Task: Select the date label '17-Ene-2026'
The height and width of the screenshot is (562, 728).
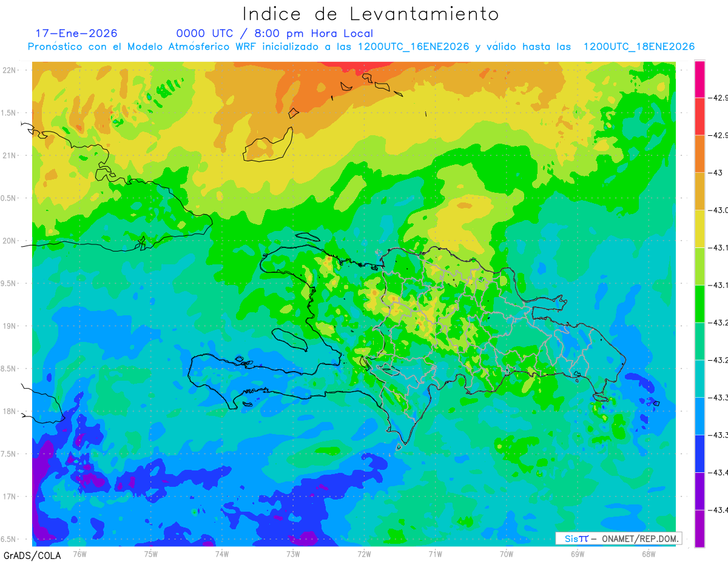Action: [x=76, y=33]
